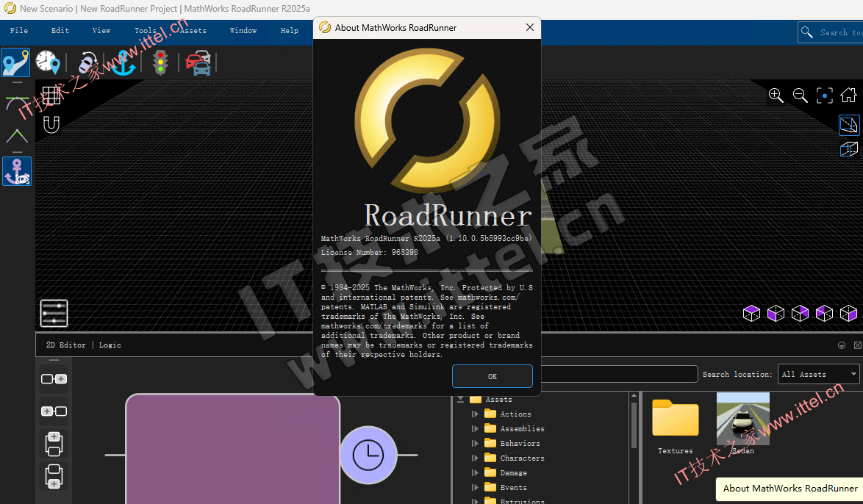Expand the Assemblies folder arrow
The image size is (863, 504).
pos(475,428)
